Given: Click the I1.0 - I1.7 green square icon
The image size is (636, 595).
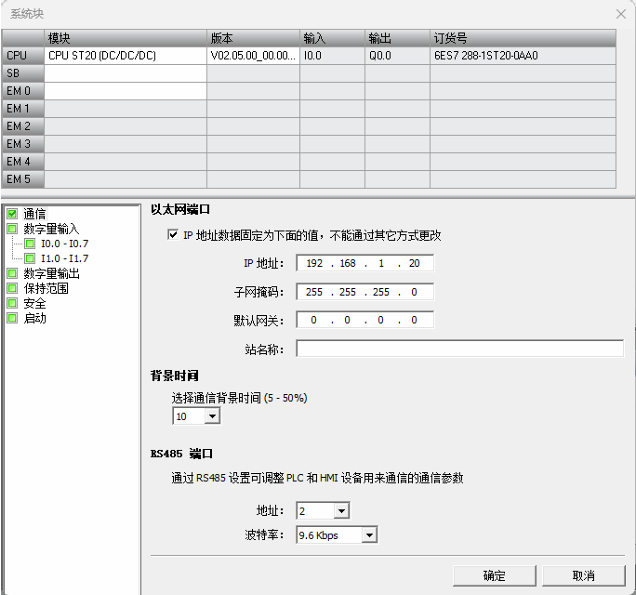Looking at the screenshot, I should tap(30, 258).
